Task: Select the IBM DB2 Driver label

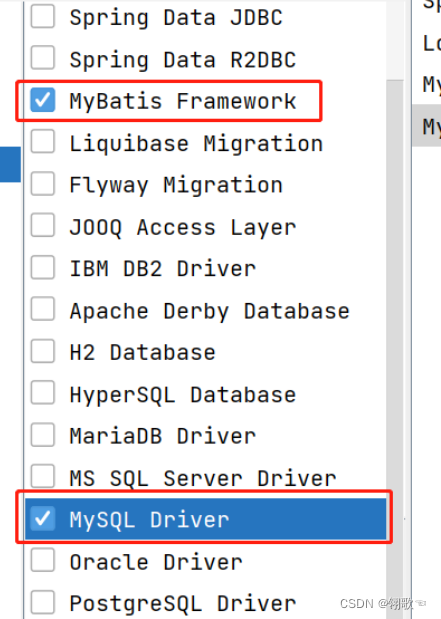Action: point(163,269)
